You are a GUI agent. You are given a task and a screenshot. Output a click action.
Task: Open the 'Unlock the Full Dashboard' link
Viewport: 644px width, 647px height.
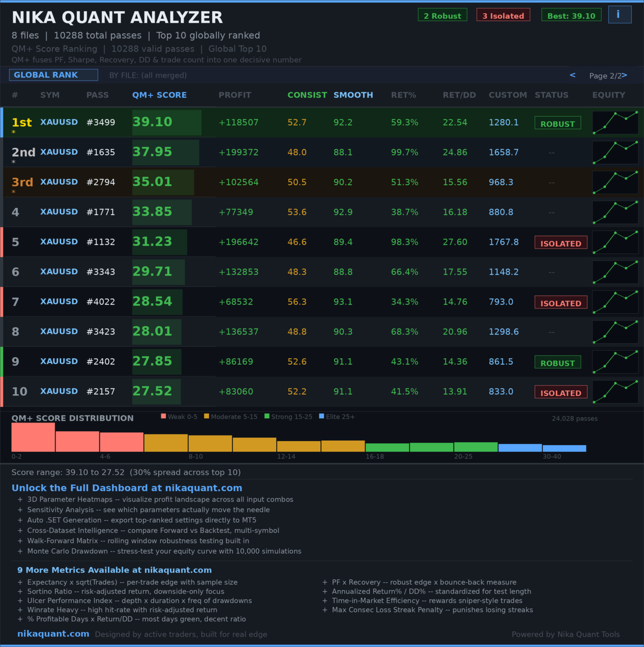click(x=127, y=488)
